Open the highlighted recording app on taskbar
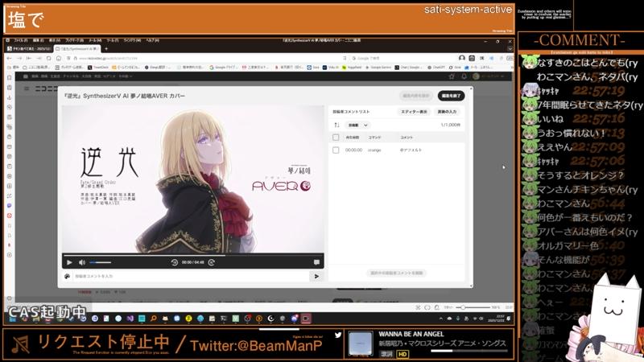644x362 pixels. (x=306, y=319)
